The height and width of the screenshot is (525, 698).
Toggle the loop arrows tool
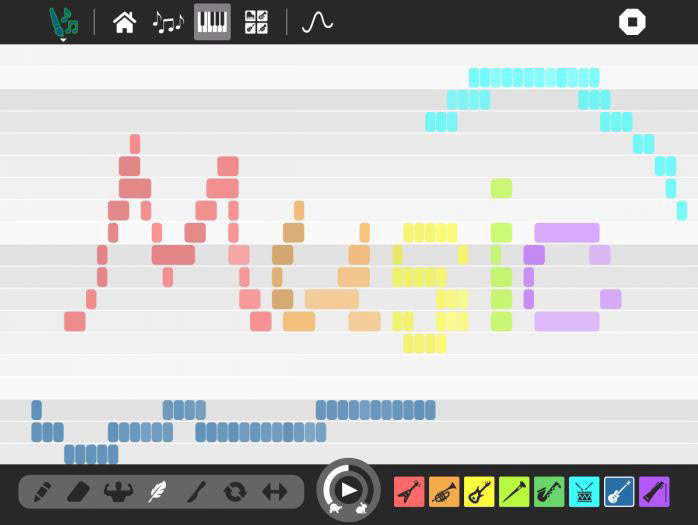click(235, 492)
